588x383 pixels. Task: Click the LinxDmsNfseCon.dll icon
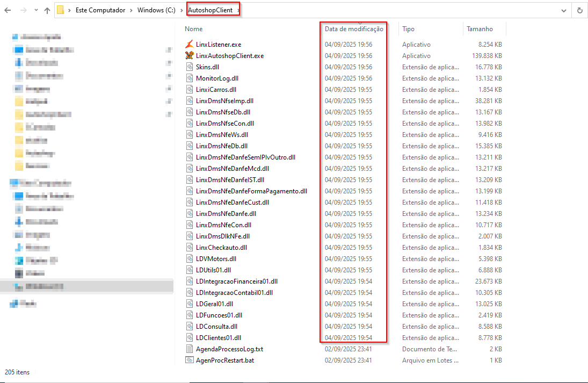tap(190, 123)
